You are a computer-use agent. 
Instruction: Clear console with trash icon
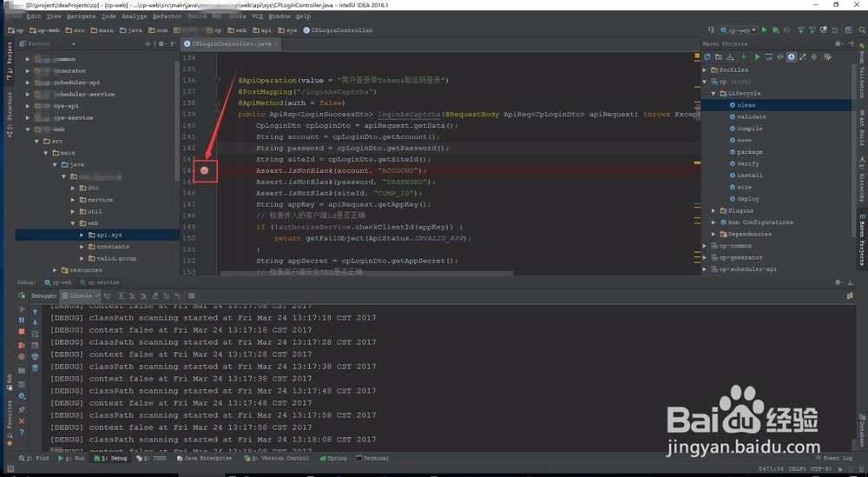pyautogui.click(x=35, y=368)
